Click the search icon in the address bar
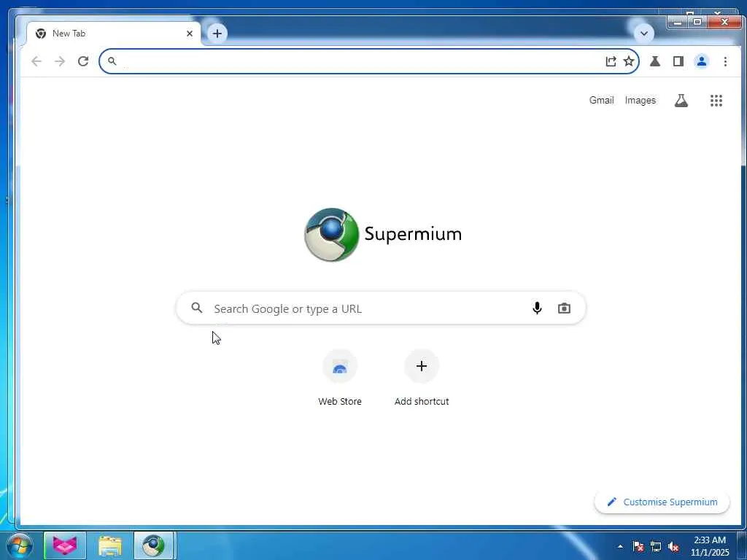 pyautogui.click(x=112, y=61)
